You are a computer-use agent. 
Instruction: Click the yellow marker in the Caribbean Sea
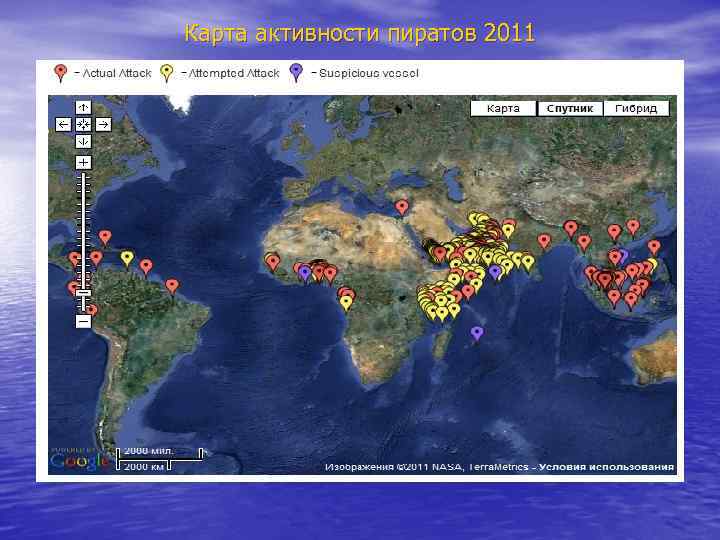coord(127,258)
